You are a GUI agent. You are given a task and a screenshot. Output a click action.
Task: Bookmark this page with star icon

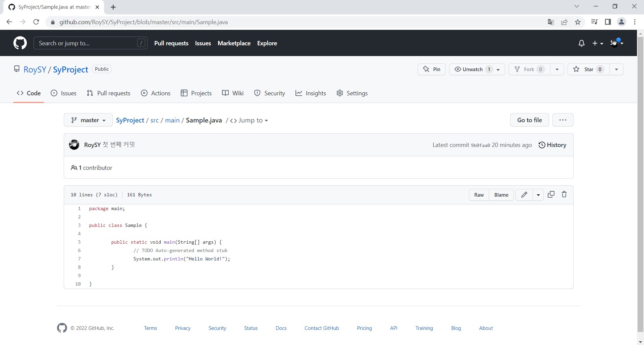tap(578, 22)
